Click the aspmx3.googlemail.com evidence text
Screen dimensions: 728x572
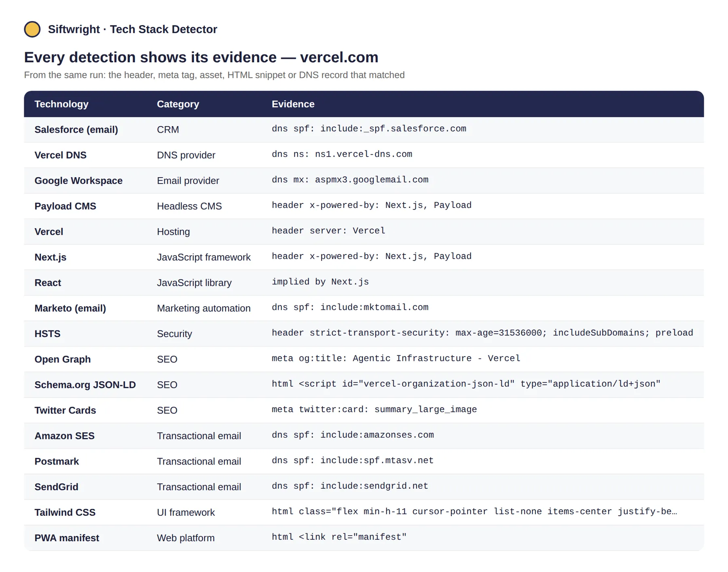coord(350,180)
